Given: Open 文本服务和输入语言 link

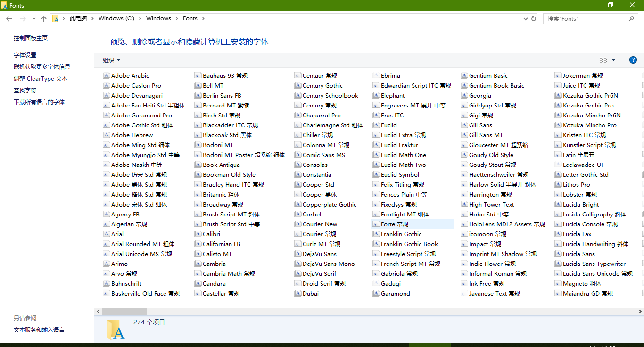Looking at the screenshot, I should pyautogui.click(x=39, y=330).
